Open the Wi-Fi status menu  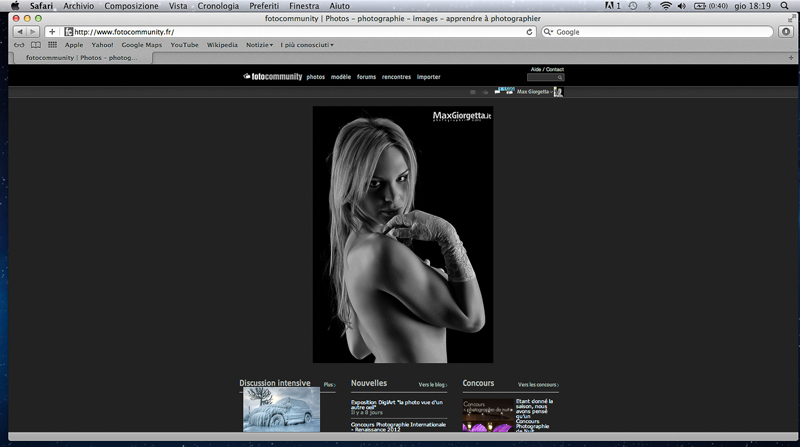tap(665, 6)
